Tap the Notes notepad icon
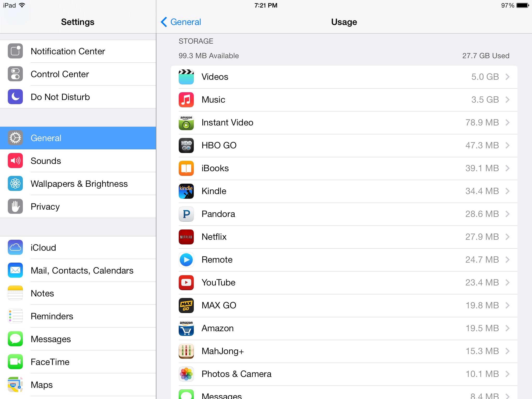Image resolution: width=532 pixels, height=399 pixels. (x=15, y=293)
